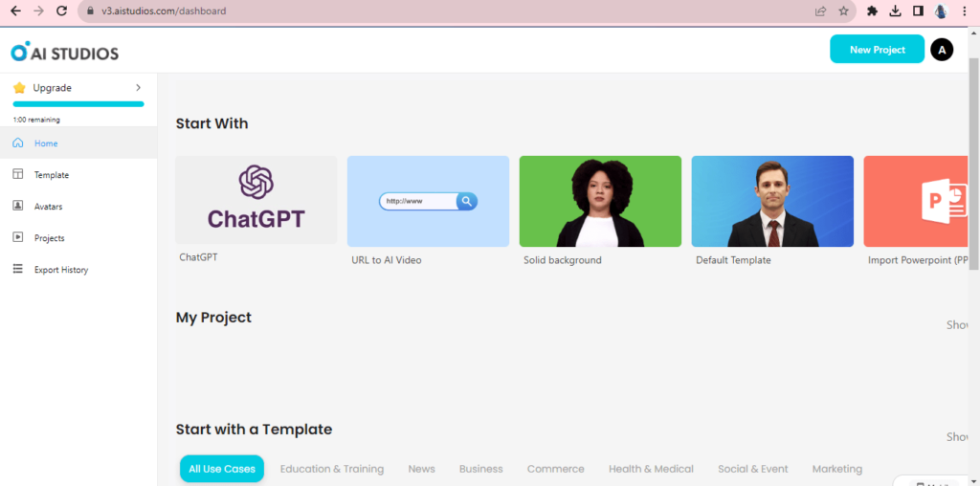The width and height of the screenshot is (980, 486).
Task: Select the Social & Event tab
Action: point(753,469)
